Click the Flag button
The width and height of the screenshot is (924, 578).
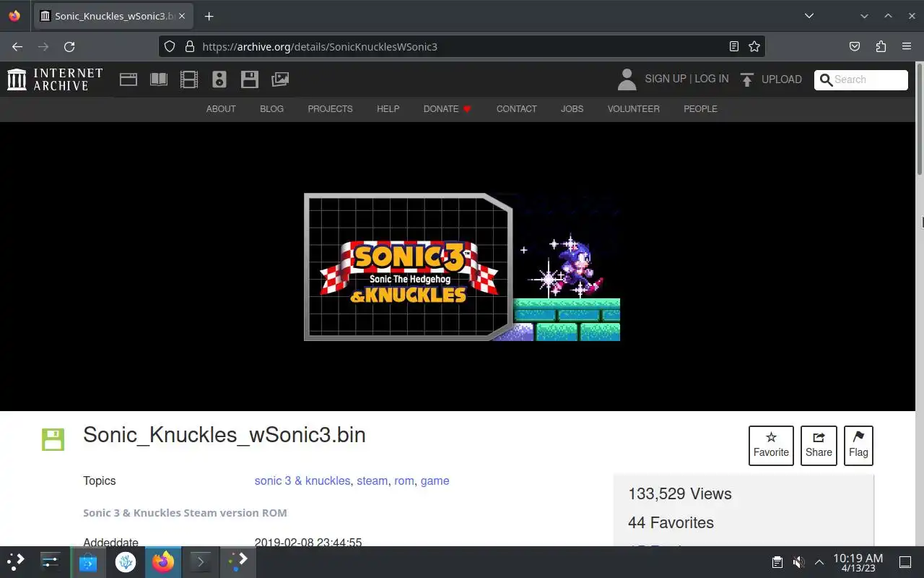tap(858, 446)
